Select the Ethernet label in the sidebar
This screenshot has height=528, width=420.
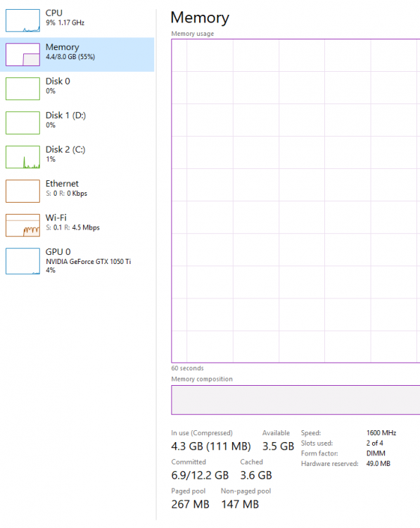tap(62, 184)
